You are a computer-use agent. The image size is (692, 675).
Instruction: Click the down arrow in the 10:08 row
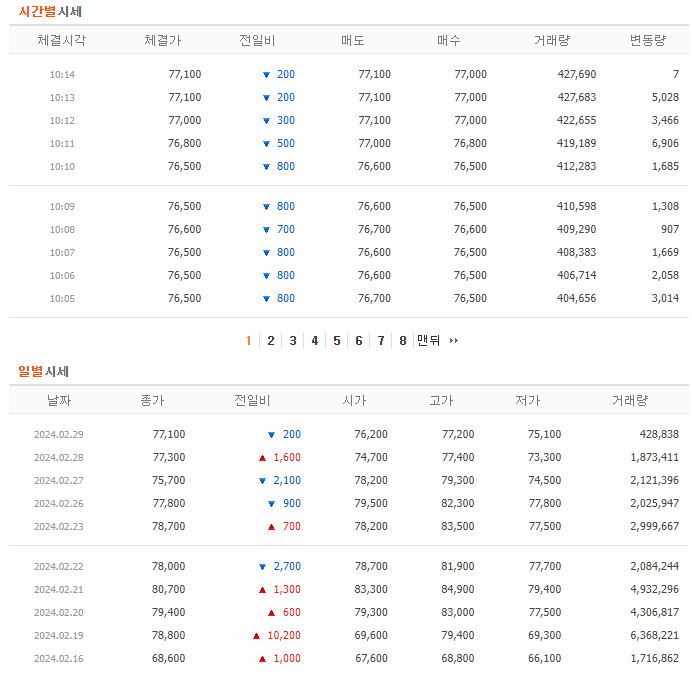[x=266, y=230]
